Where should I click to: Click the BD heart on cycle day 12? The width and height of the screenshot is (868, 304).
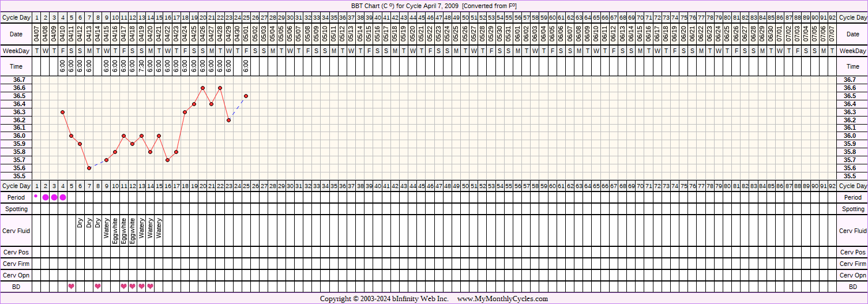point(133,286)
